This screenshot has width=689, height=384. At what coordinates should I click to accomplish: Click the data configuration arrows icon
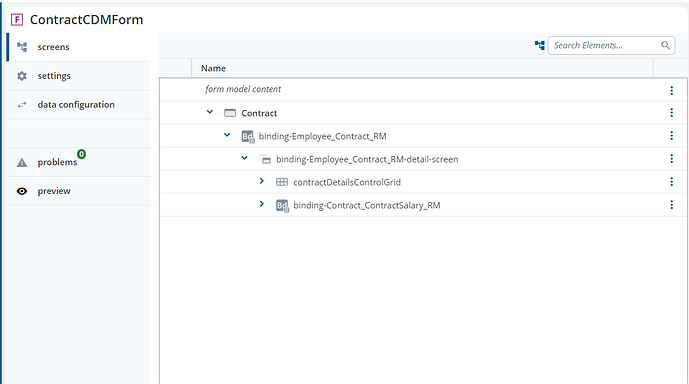(x=22, y=105)
